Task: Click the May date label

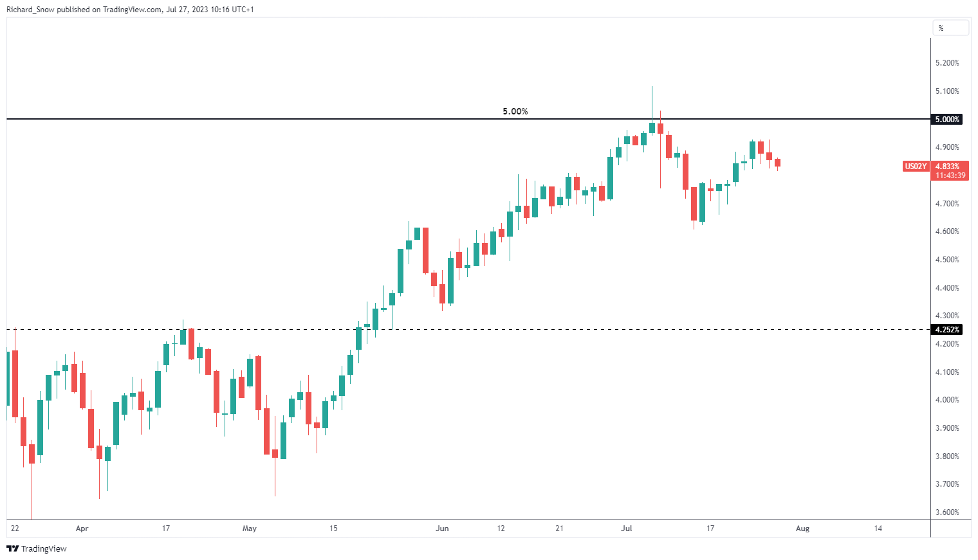Action: click(249, 528)
